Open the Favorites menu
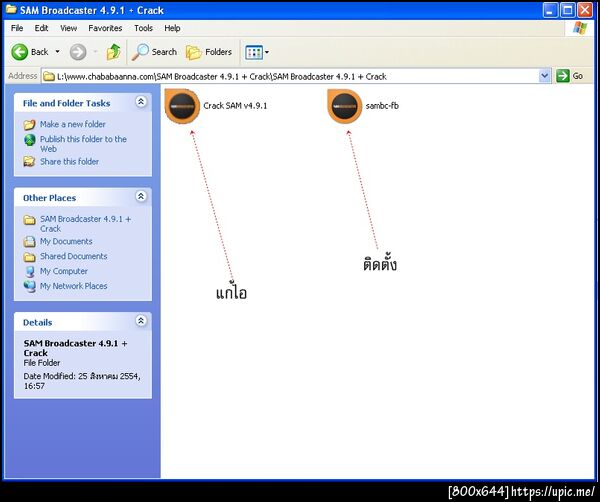 105,28
